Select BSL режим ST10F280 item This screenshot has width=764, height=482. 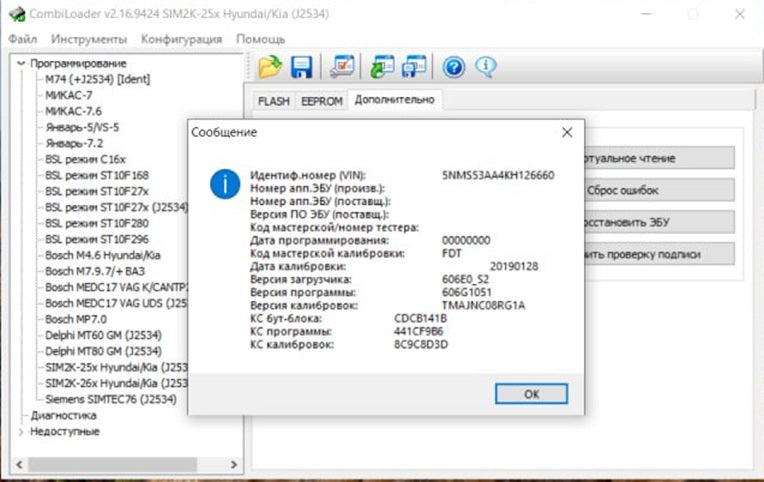[x=97, y=223]
